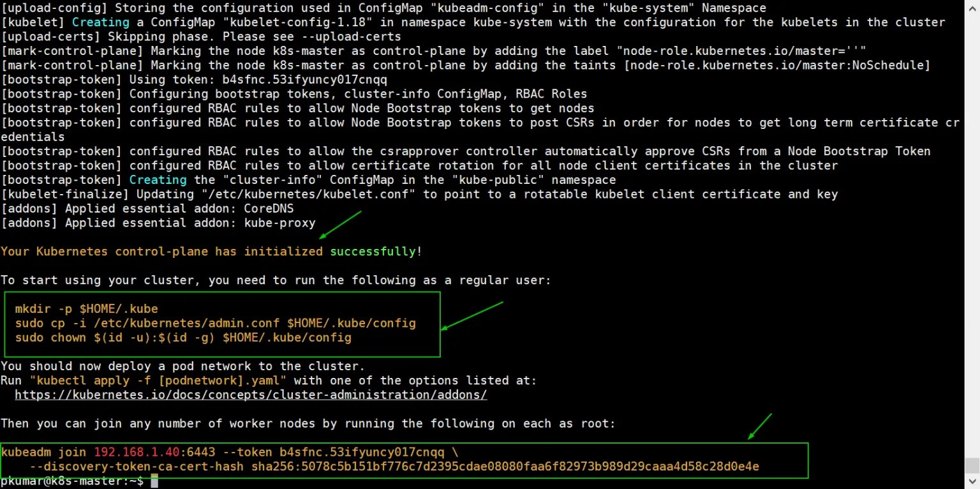This screenshot has height=489, width=980.
Task: Click the cyan 'Creating' in the cluster-info ConfigMap line
Action: pyautogui.click(x=158, y=180)
